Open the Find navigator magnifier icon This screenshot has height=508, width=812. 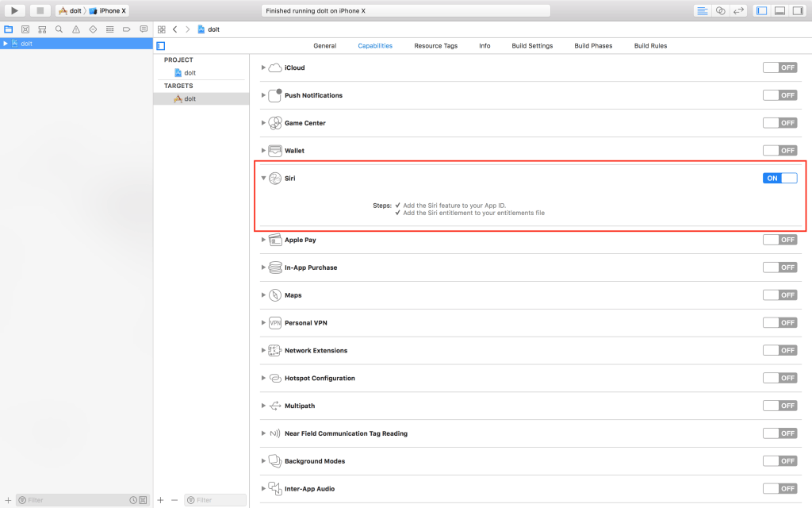[59, 29]
